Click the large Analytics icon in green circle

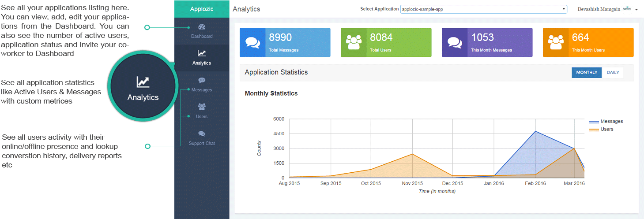click(x=143, y=82)
